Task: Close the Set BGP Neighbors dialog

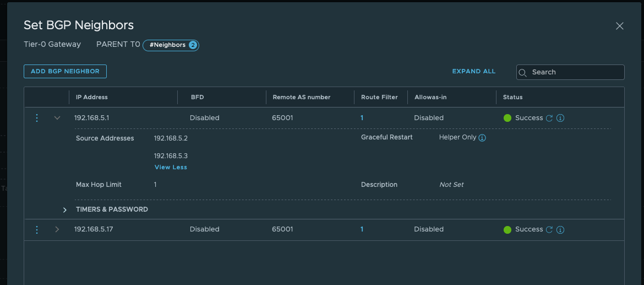Action: 619,26
